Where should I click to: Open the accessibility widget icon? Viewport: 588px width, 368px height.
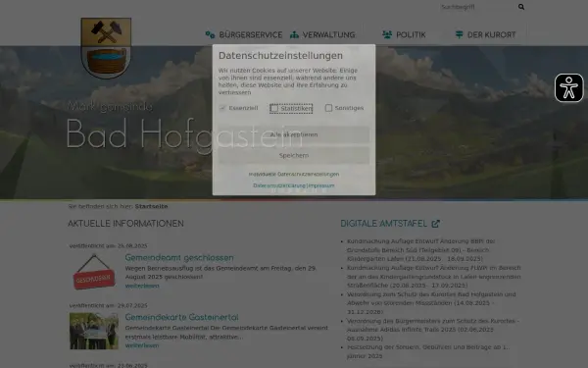pyautogui.click(x=568, y=88)
